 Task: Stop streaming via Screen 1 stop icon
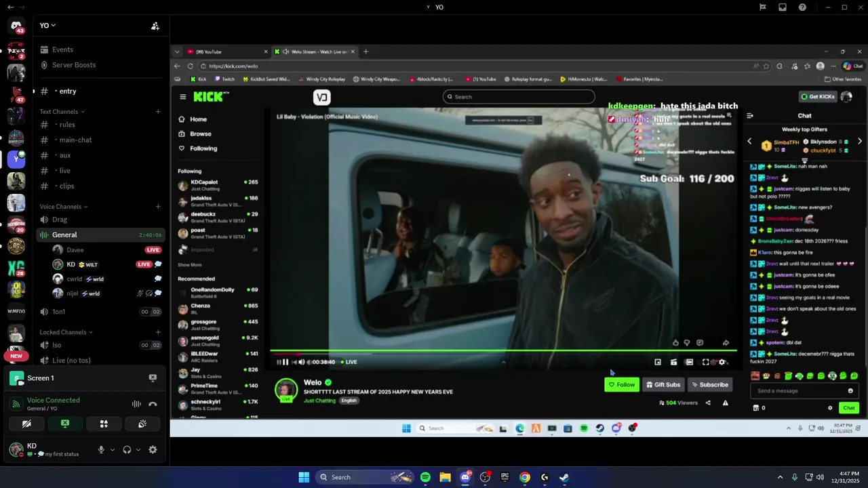coord(153,378)
